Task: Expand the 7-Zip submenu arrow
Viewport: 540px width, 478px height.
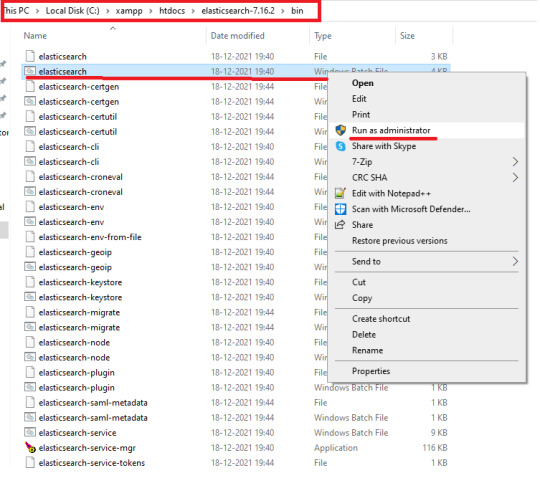Action: [x=515, y=162]
